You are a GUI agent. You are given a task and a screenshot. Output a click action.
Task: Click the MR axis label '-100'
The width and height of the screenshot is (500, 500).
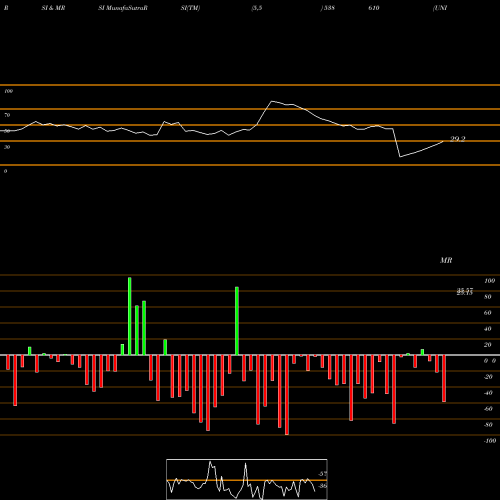(490, 441)
